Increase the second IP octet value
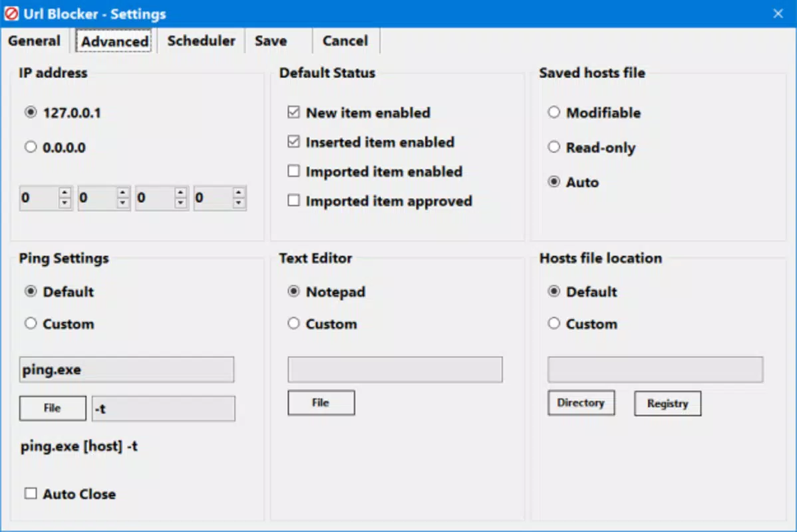Image resolution: width=797 pixels, height=532 pixels. (x=122, y=193)
